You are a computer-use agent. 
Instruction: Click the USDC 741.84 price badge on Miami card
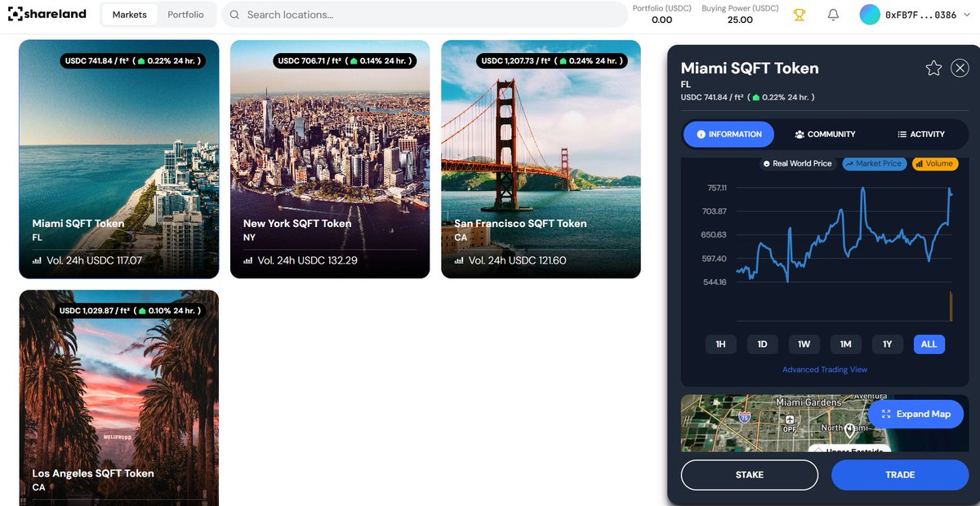(x=131, y=60)
